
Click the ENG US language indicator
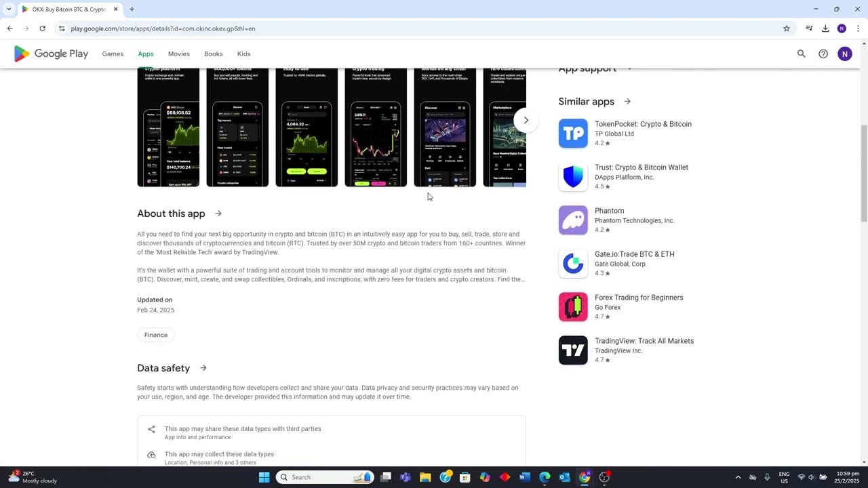(784, 477)
